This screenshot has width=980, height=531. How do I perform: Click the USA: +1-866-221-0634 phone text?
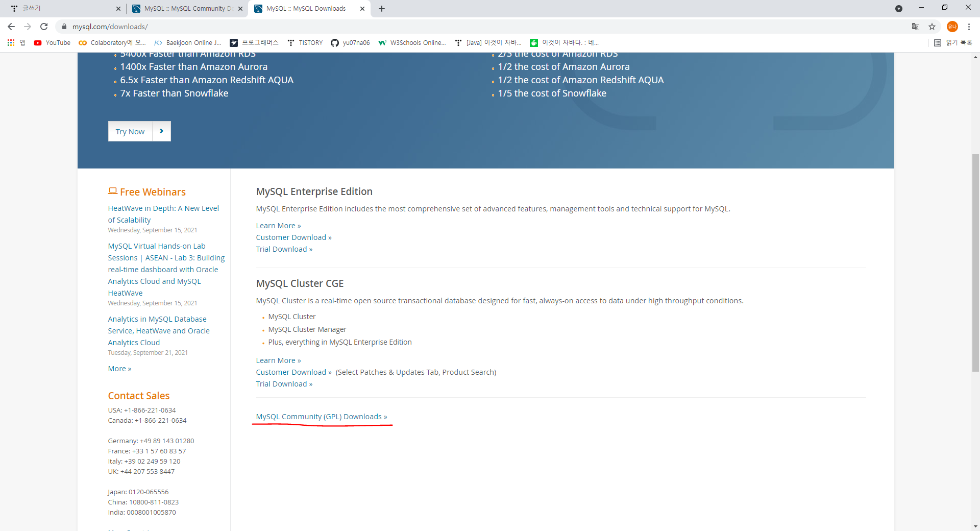[x=142, y=410]
